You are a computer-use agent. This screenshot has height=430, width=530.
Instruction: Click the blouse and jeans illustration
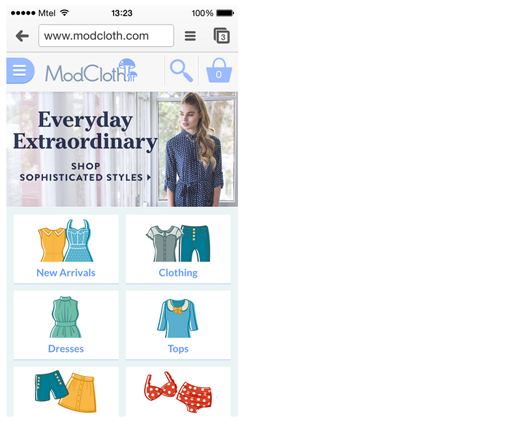[x=178, y=243]
